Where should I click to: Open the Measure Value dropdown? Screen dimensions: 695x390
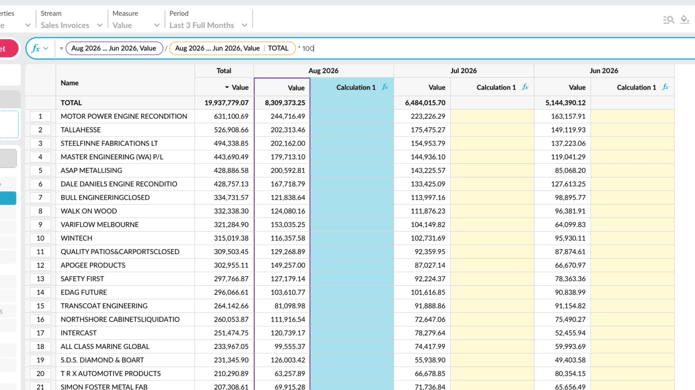coord(136,25)
